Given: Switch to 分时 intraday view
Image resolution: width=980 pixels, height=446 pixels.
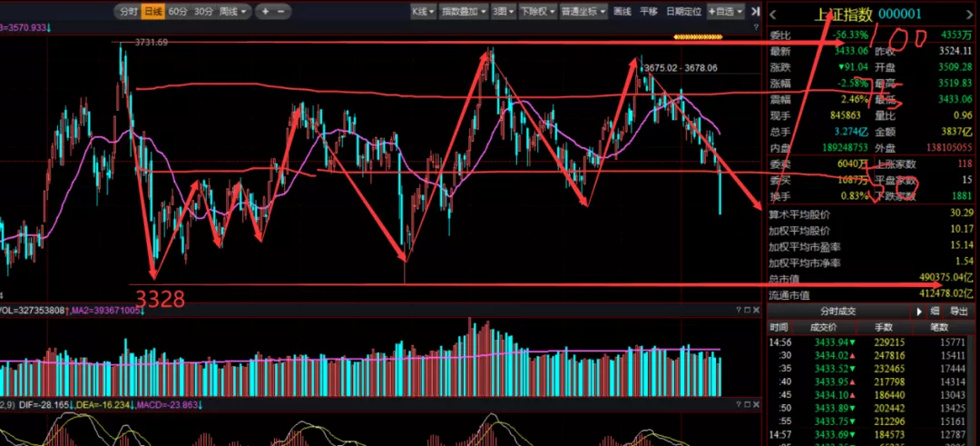Looking at the screenshot, I should [x=128, y=11].
